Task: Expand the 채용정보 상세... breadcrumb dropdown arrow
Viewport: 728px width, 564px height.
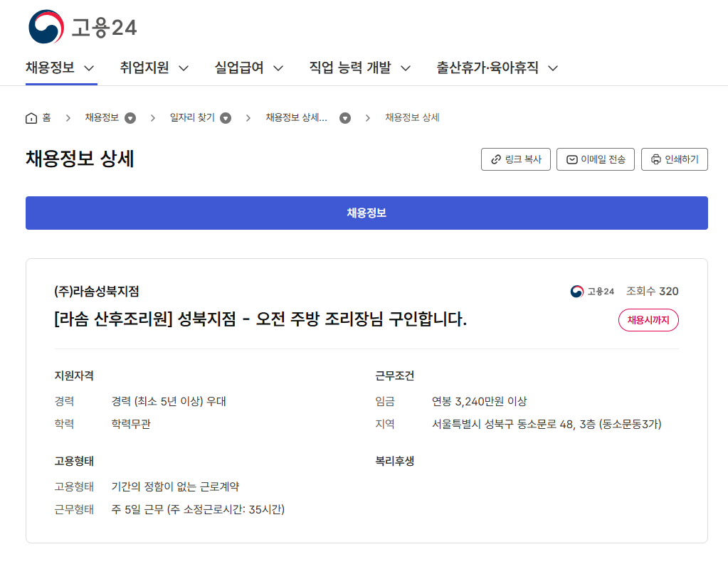Action: pos(345,118)
